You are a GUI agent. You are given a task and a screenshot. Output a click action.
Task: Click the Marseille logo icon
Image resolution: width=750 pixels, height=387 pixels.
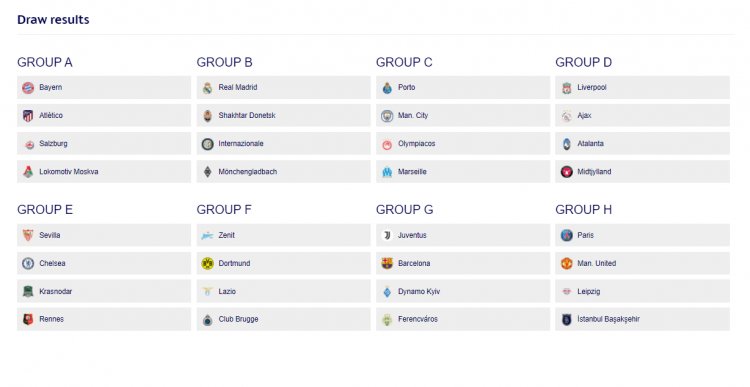(x=387, y=172)
